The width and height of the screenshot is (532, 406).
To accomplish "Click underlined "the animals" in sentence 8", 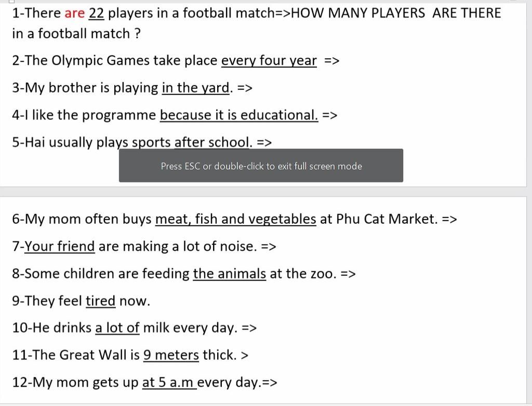I will 229,274.
